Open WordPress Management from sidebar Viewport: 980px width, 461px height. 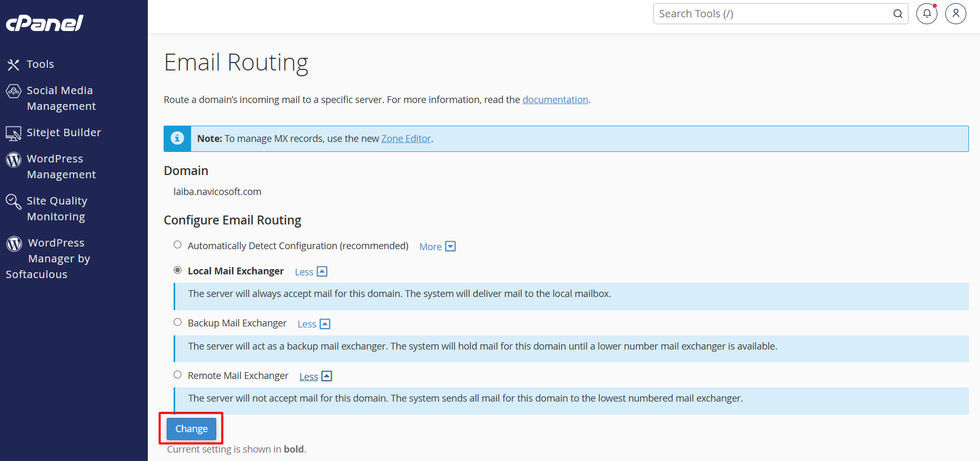pyautogui.click(x=61, y=167)
